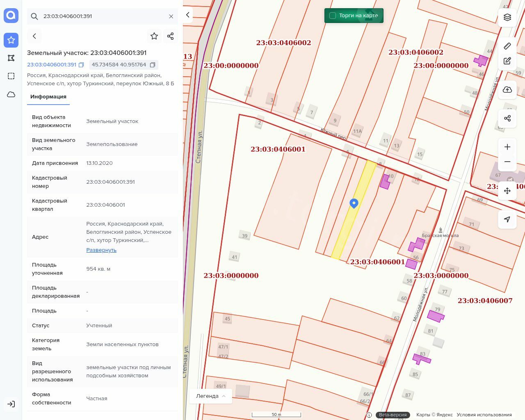This screenshot has width=525, height=420.
Task: Add parcel to favorites with star icon
Action: click(x=154, y=36)
